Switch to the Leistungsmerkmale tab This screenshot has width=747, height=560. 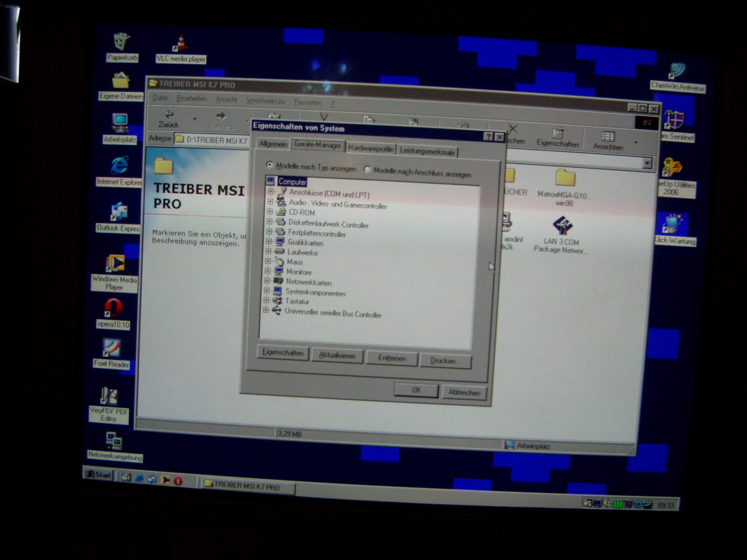(x=427, y=152)
